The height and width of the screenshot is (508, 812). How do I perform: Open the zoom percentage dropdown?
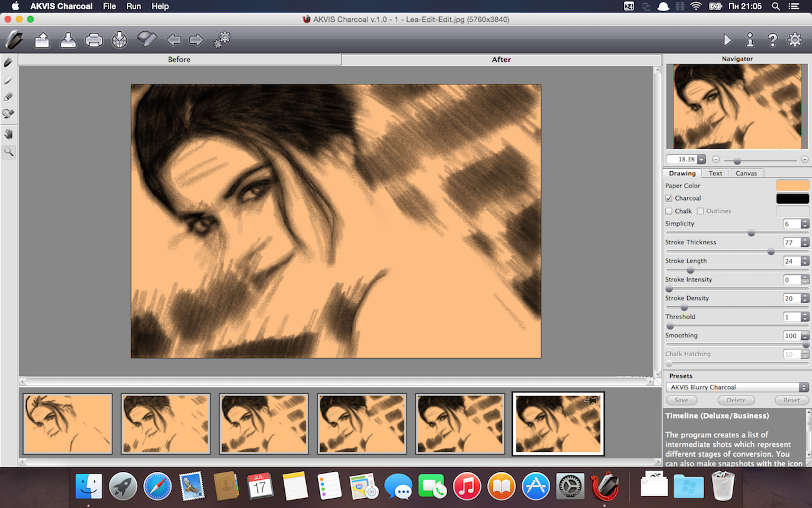[x=701, y=160]
